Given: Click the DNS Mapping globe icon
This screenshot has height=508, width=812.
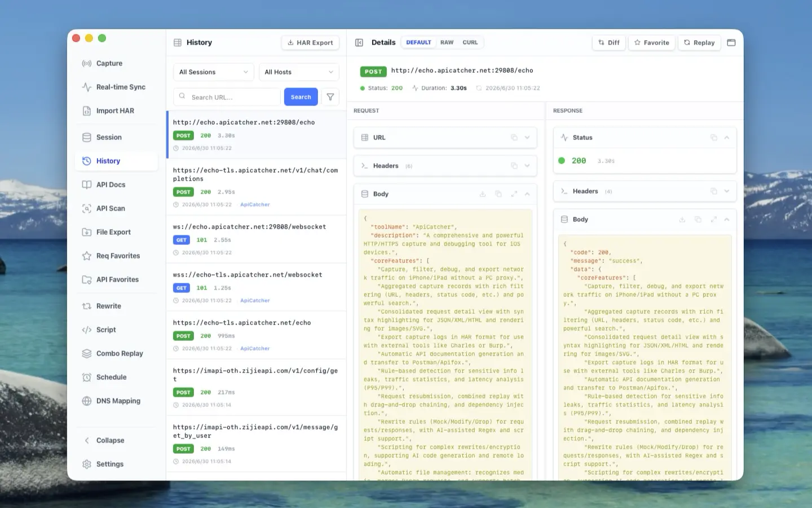Looking at the screenshot, I should (x=87, y=401).
